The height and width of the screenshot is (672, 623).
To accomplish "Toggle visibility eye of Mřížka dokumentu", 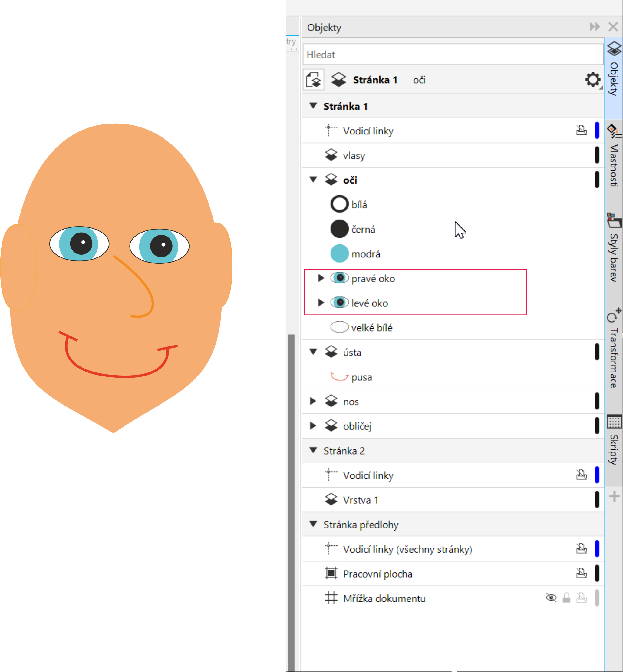I will (x=551, y=598).
